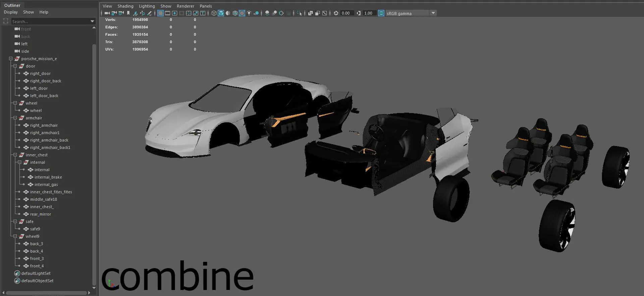Open the Outliner search filter dropdown arrow

coord(93,21)
